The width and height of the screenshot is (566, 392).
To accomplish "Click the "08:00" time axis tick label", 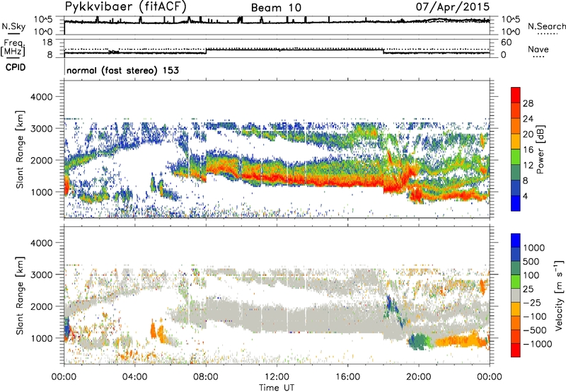I will pos(206,377).
